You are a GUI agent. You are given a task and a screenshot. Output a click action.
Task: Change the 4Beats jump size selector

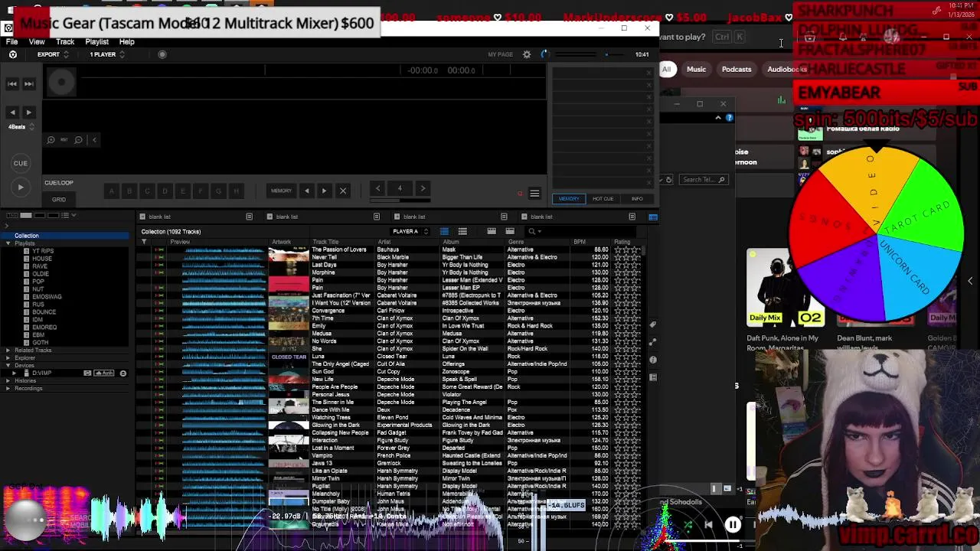[21, 127]
